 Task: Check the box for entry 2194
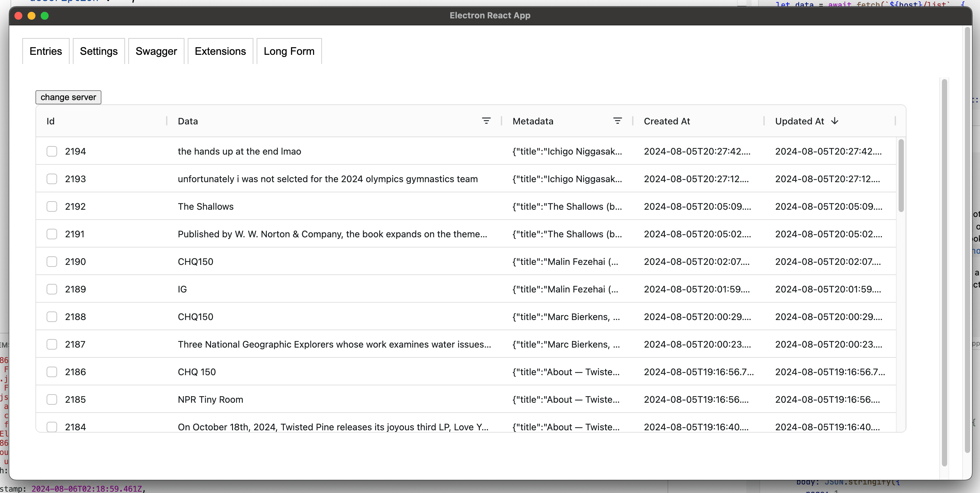(52, 151)
